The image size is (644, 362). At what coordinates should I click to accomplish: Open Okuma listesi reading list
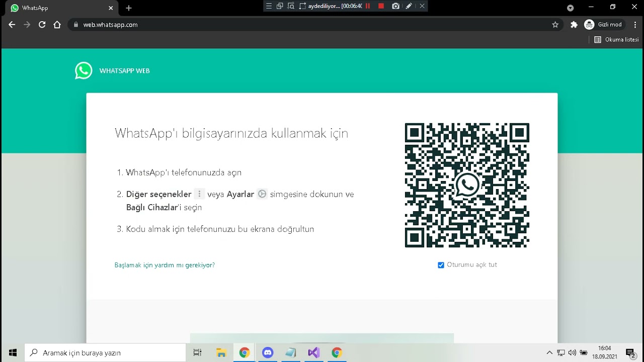tap(616, 40)
